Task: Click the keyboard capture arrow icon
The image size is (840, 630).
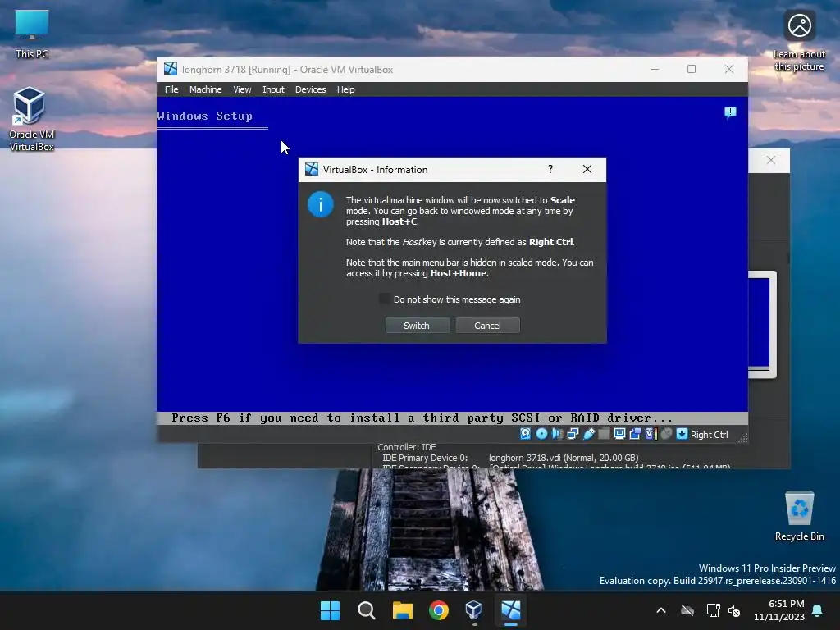Action: click(682, 434)
